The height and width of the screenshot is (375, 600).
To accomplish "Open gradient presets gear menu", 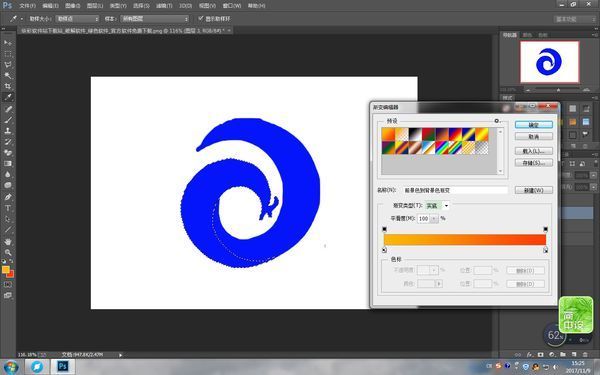I will point(497,121).
